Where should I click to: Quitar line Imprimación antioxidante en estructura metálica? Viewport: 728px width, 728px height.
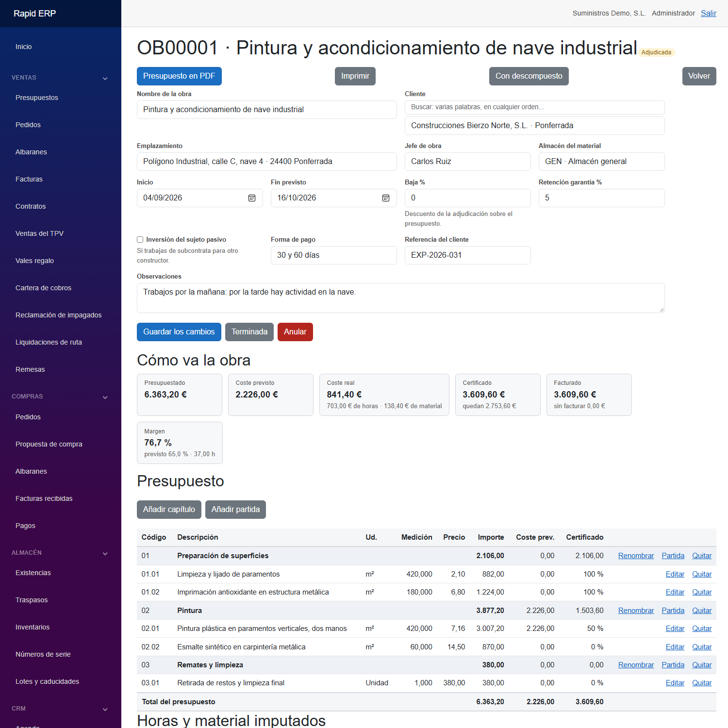pyautogui.click(x=702, y=592)
